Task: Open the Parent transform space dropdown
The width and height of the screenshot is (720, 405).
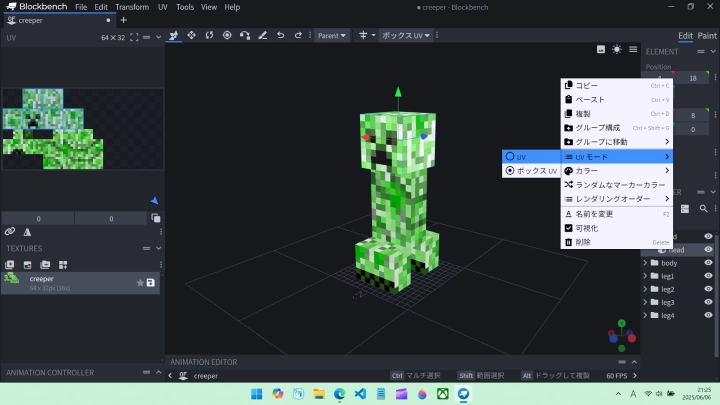Action: [332, 35]
